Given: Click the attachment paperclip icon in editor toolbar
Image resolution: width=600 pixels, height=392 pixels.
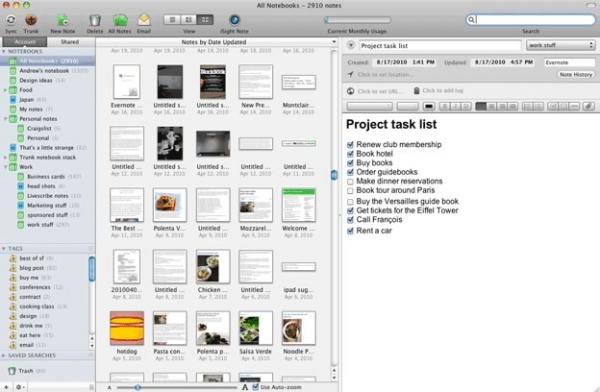Looking at the screenshot, I should point(589,106).
